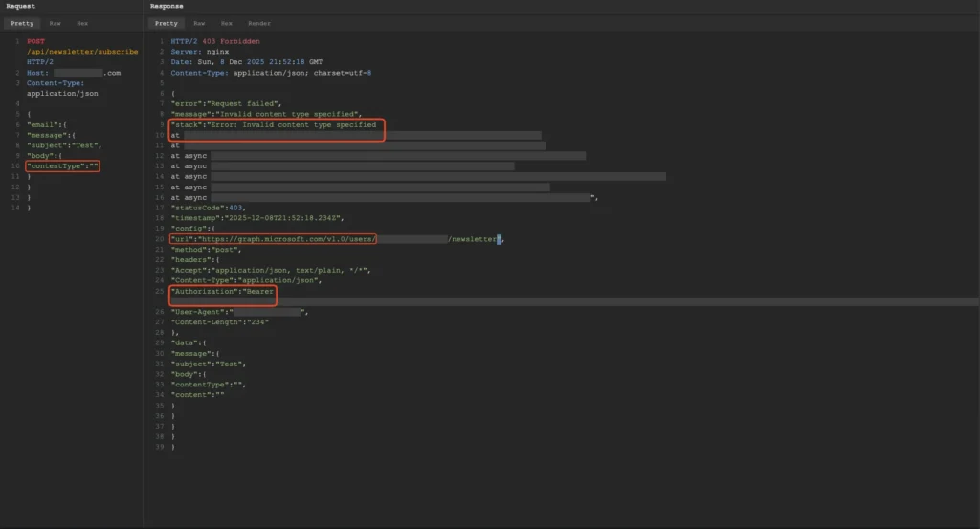Click the /api/newsletter/subscribe path in the request
Viewport: 980px width, 529px height.
[x=82, y=52]
